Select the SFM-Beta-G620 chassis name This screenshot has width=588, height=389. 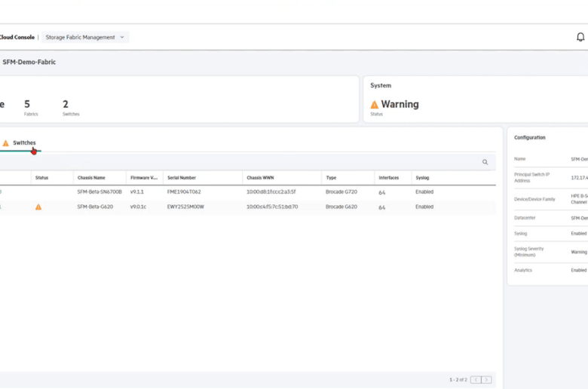point(95,207)
